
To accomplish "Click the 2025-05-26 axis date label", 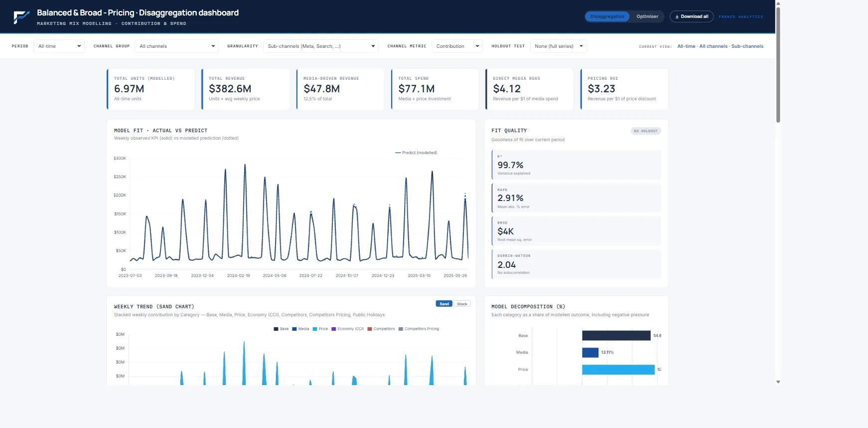I will click(x=455, y=275).
